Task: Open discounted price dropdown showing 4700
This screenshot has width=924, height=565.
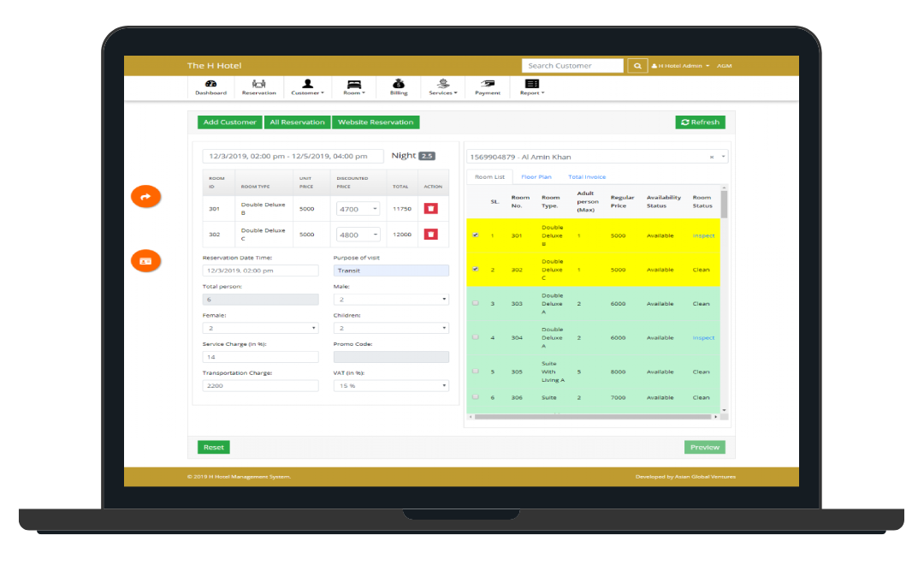Action: [358, 209]
